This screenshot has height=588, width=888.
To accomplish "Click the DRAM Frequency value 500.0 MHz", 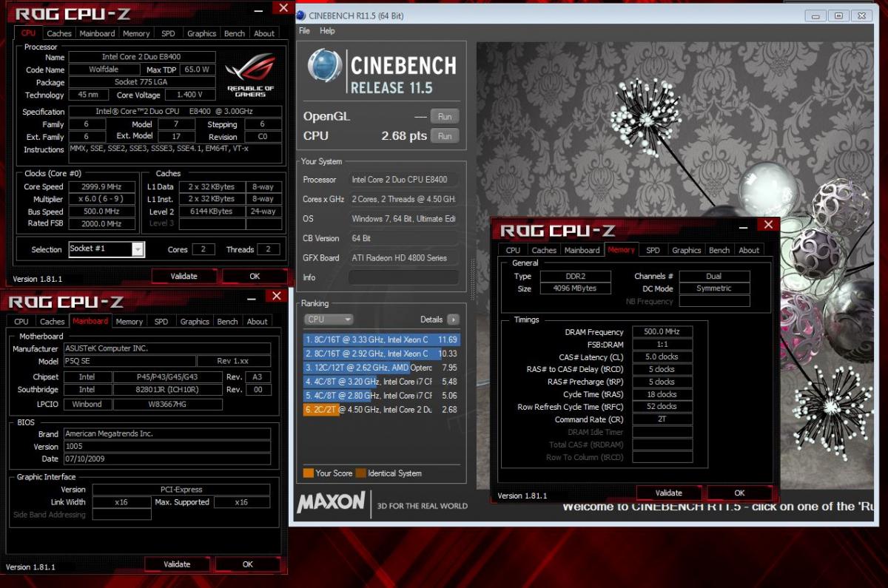I will (x=662, y=332).
